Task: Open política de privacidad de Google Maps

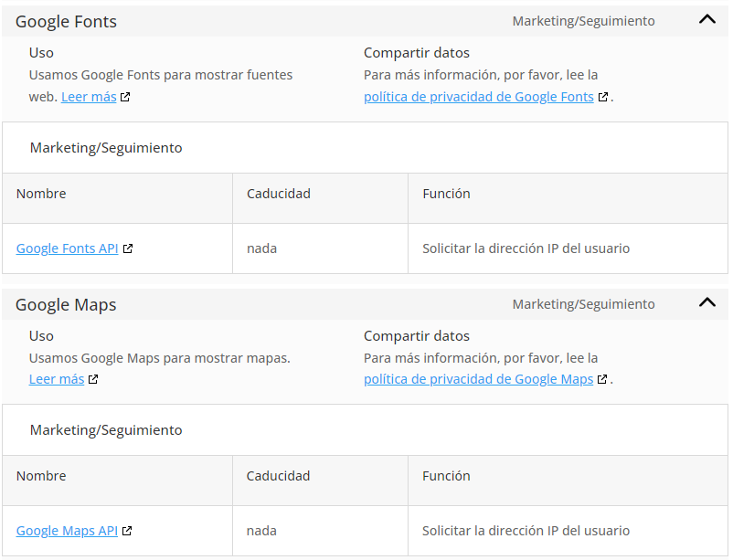Action: tap(478, 379)
